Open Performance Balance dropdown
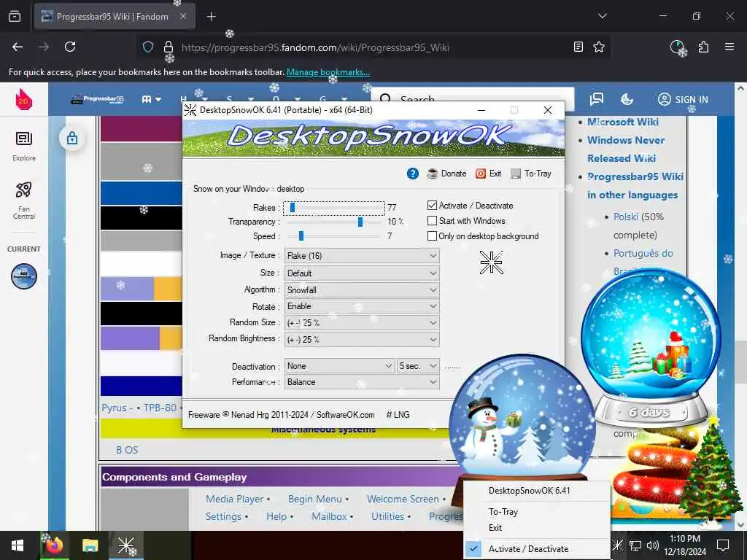The height and width of the screenshot is (560, 747). tap(362, 382)
